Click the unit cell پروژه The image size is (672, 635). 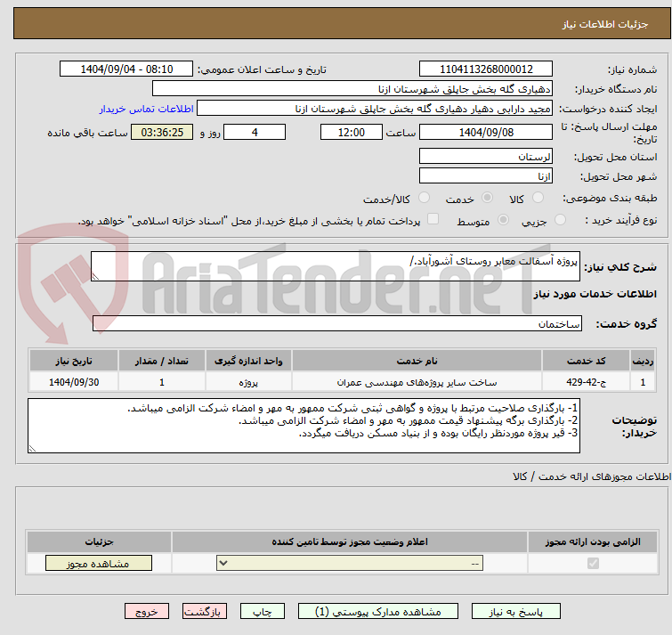click(248, 381)
